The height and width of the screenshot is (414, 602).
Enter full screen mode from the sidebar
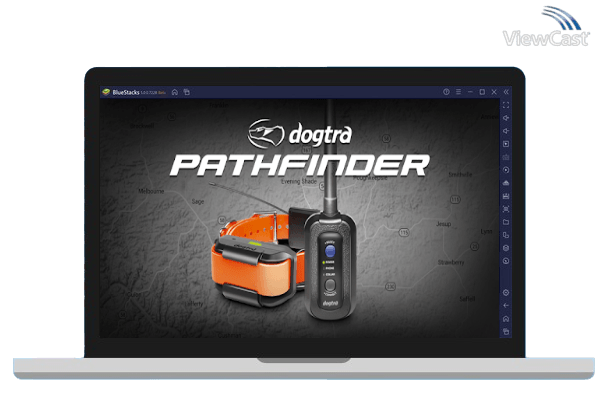click(x=506, y=105)
